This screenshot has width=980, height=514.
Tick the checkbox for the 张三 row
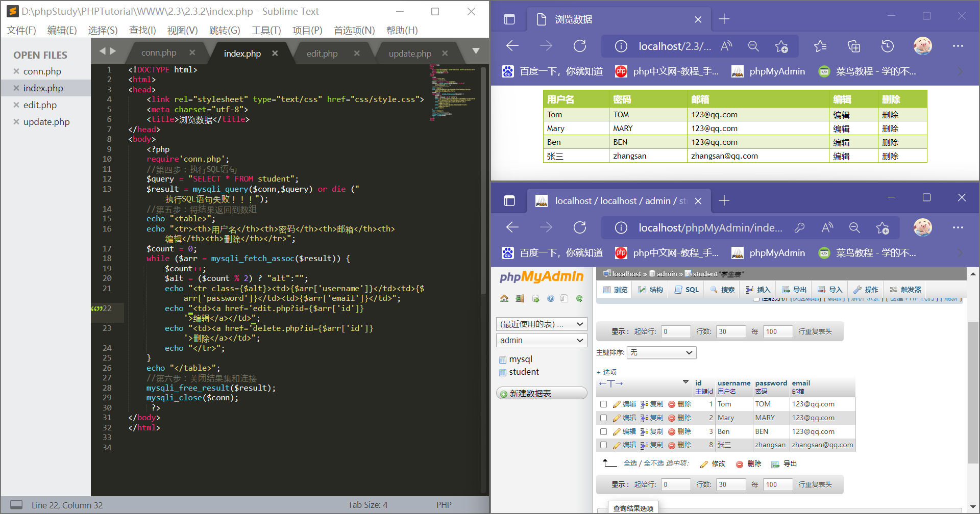[603, 445]
